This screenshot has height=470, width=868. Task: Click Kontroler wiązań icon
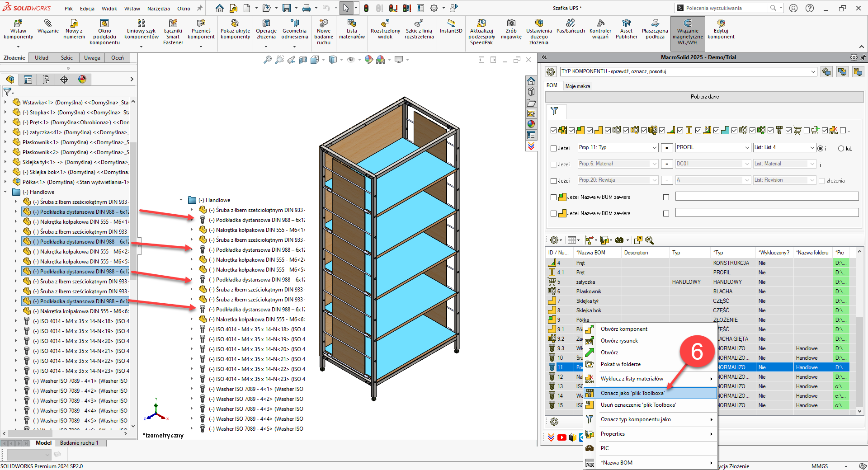(x=600, y=30)
